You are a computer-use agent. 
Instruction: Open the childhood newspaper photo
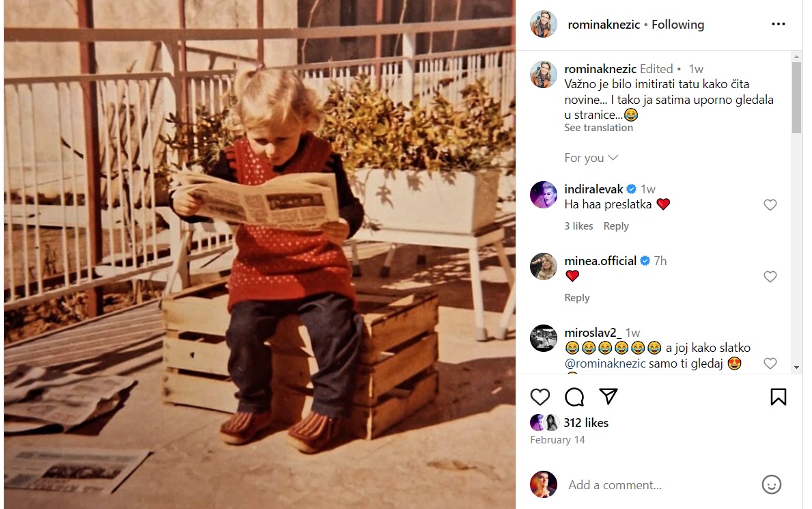[260, 254]
